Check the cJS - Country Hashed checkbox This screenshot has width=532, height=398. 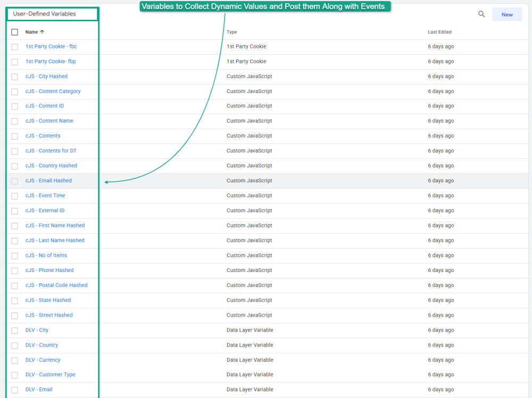coord(14,166)
